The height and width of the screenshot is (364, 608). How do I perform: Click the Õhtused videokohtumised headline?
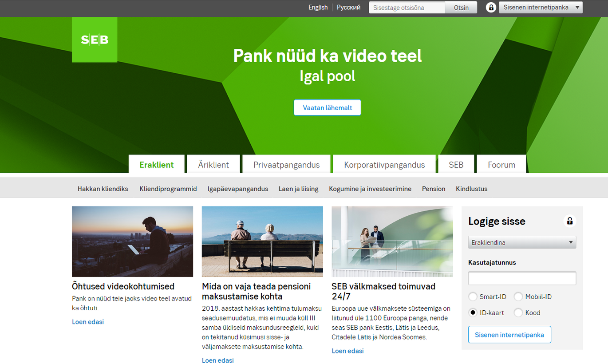(123, 286)
